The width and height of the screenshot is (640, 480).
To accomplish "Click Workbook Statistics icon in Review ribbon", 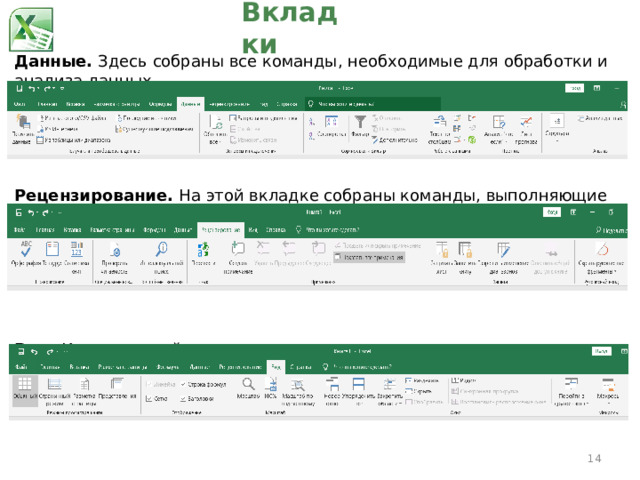I will [77, 249].
